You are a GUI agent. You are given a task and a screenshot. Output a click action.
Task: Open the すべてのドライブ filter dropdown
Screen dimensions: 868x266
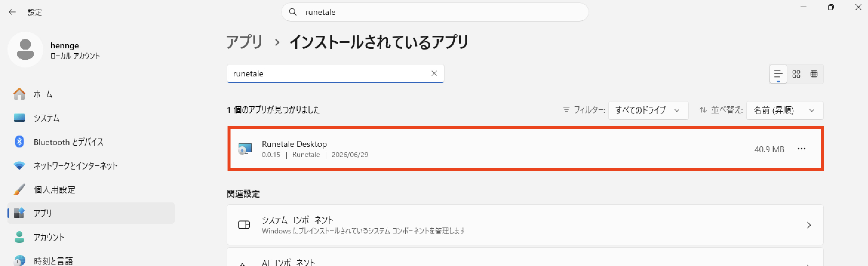[x=648, y=110]
